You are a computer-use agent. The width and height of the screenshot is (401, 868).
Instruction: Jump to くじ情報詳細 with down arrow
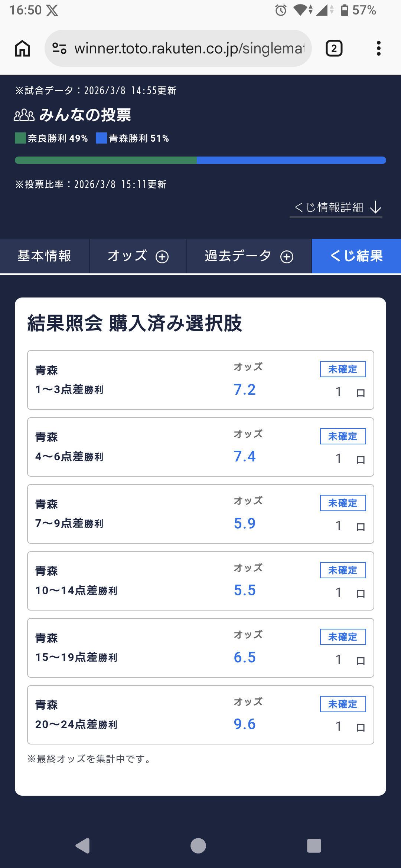tap(336, 207)
